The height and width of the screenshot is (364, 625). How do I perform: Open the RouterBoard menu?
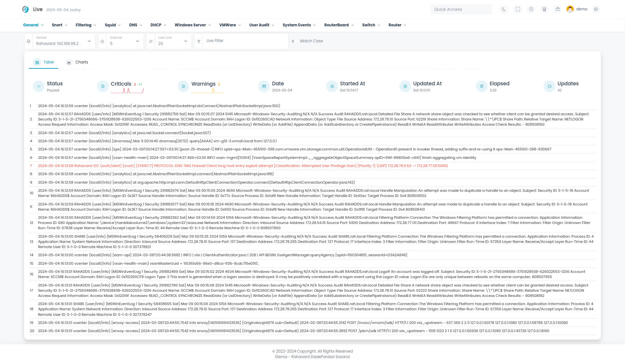click(x=339, y=25)
